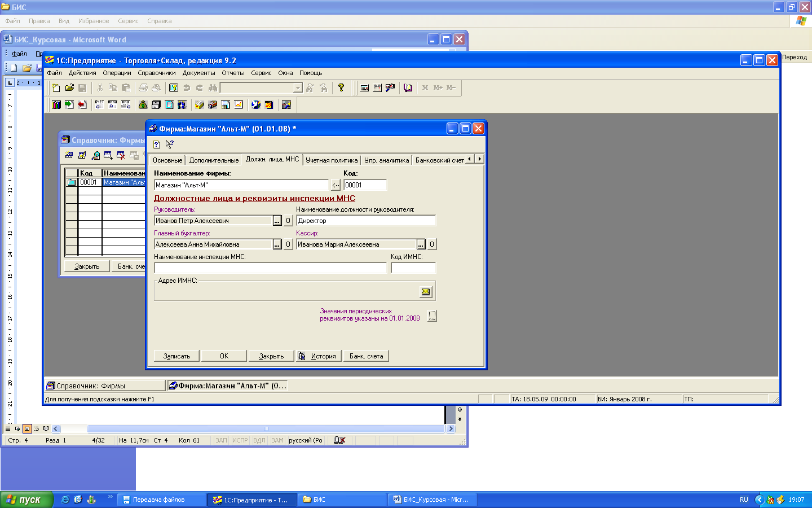Open the О button beside Иванова Мария Алексеевна
Screen dimensions: 812x508
(432, 244)
